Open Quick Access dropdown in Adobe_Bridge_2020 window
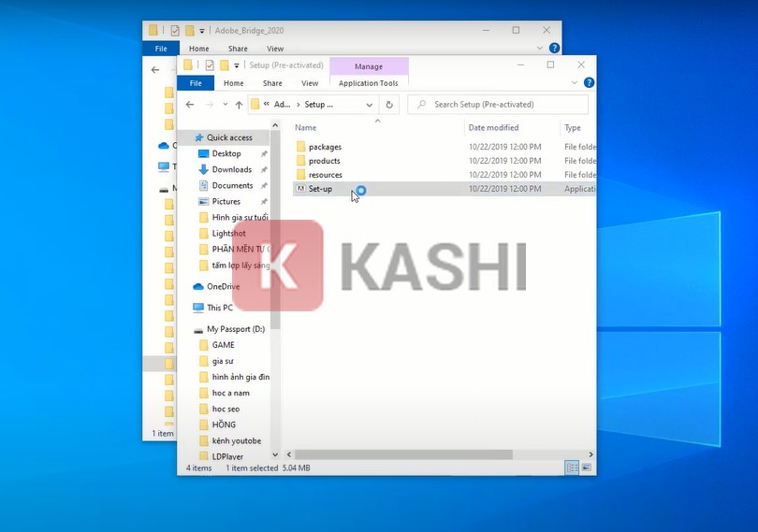This screenshot has height=532, width=758. point(201,31)
